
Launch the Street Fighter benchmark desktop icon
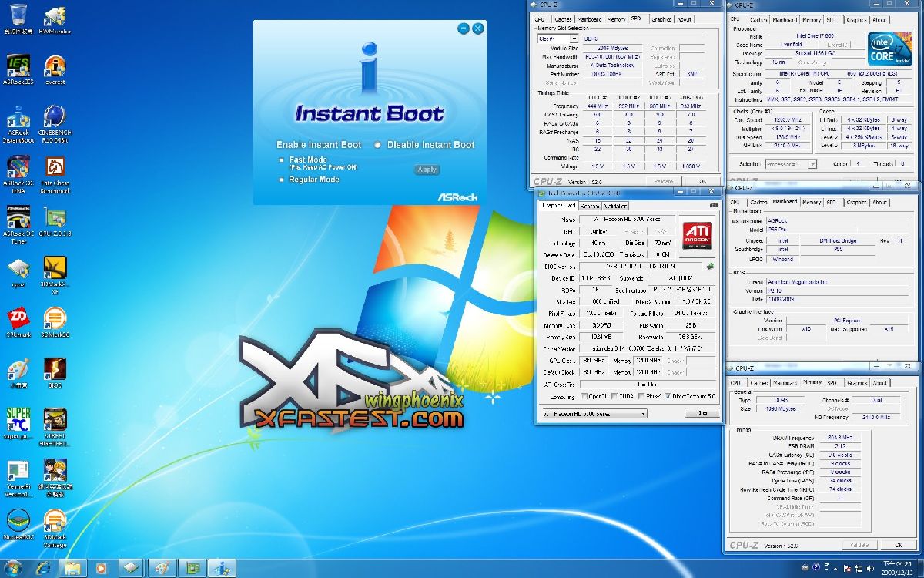click(x=55, y=427)
